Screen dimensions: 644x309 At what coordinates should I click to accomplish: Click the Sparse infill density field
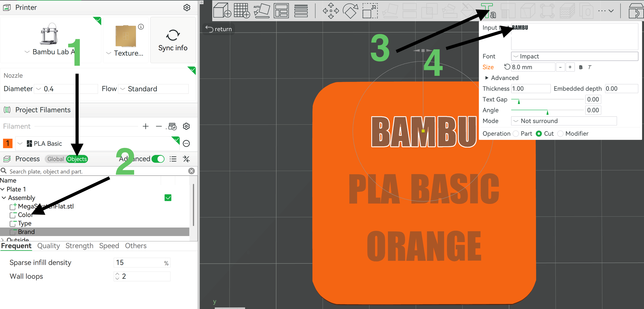[142, 263]
